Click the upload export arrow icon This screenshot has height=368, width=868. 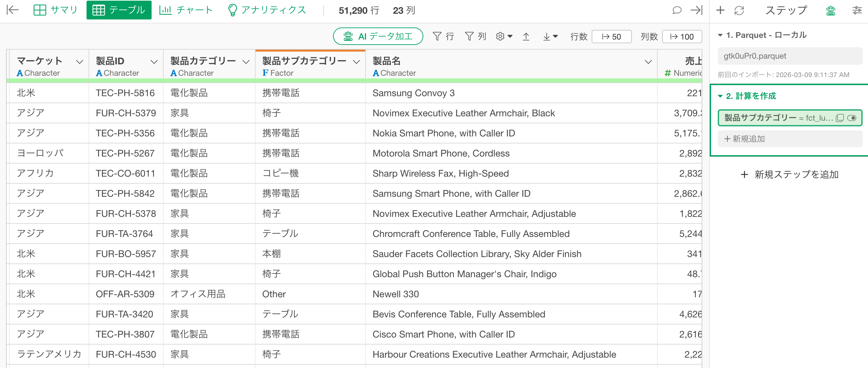526,36
